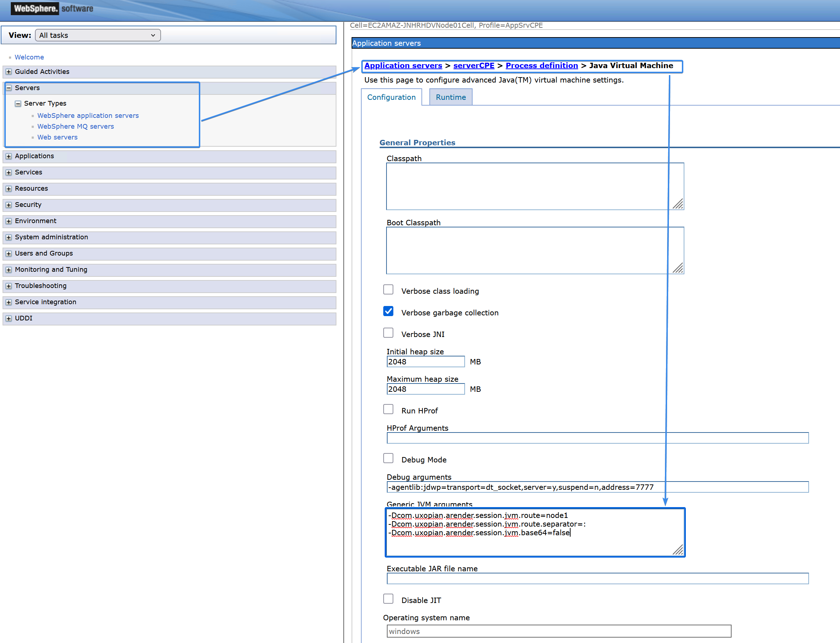Uncheck Verbose garbage collection

[x=388, y=311]
